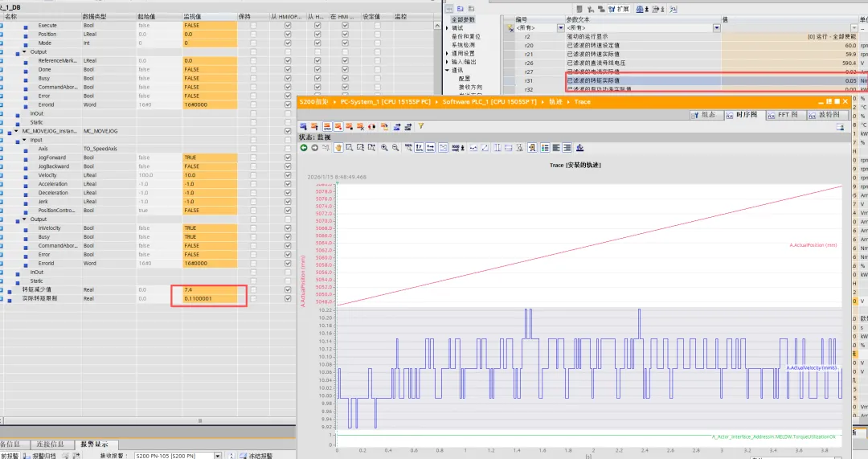Open the 接收报警 device dropdown
Image resolution: width=868 pixels, height=459 pixels.
(x=217, y=455)
